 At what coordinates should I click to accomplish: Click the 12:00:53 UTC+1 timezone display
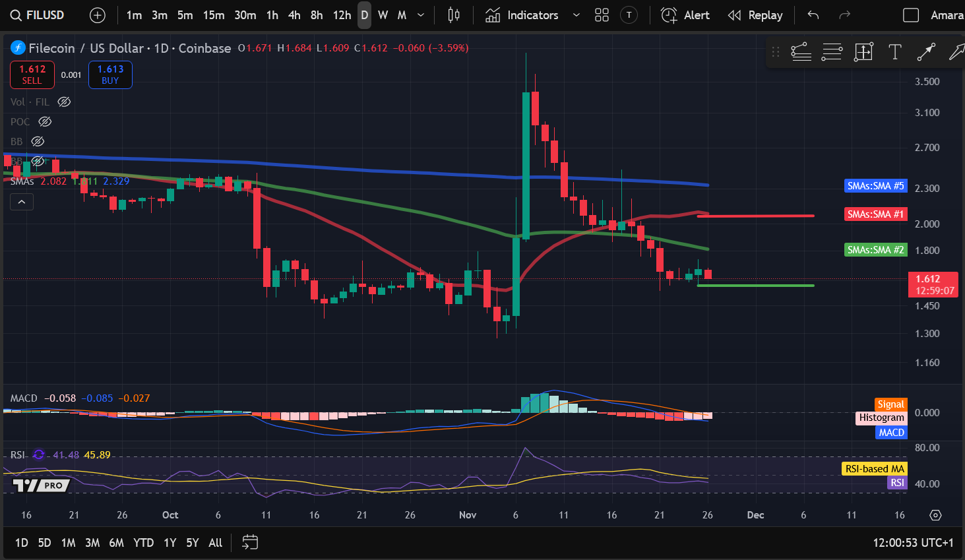coord(912,542)
